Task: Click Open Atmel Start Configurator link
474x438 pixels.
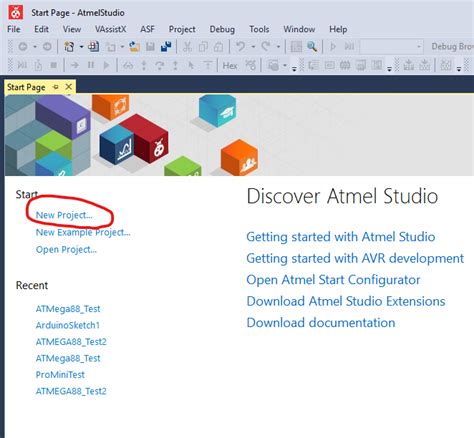Action: (333, 280)
